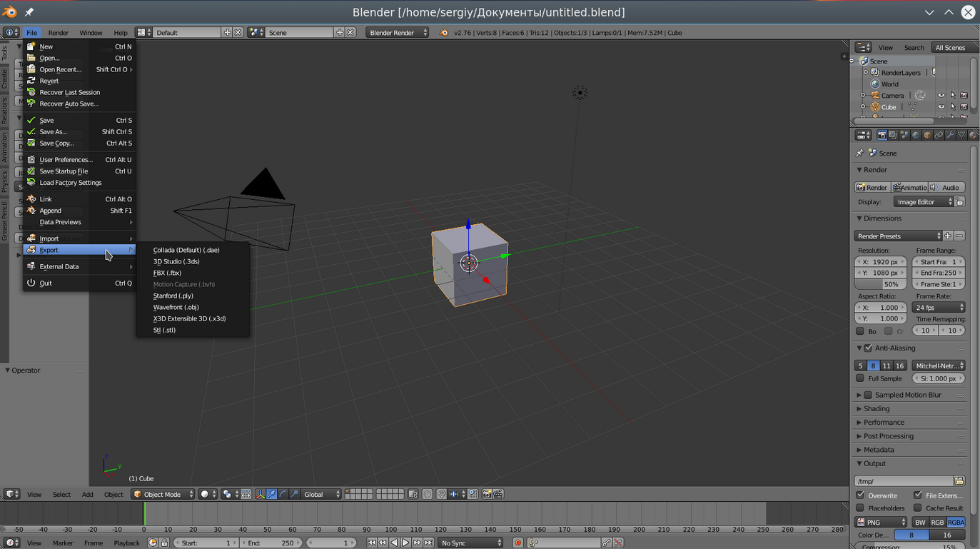Screen dimensions: 980x549
Task: Click the Render button
Action: pyautogui.click(x=872, y=188)
